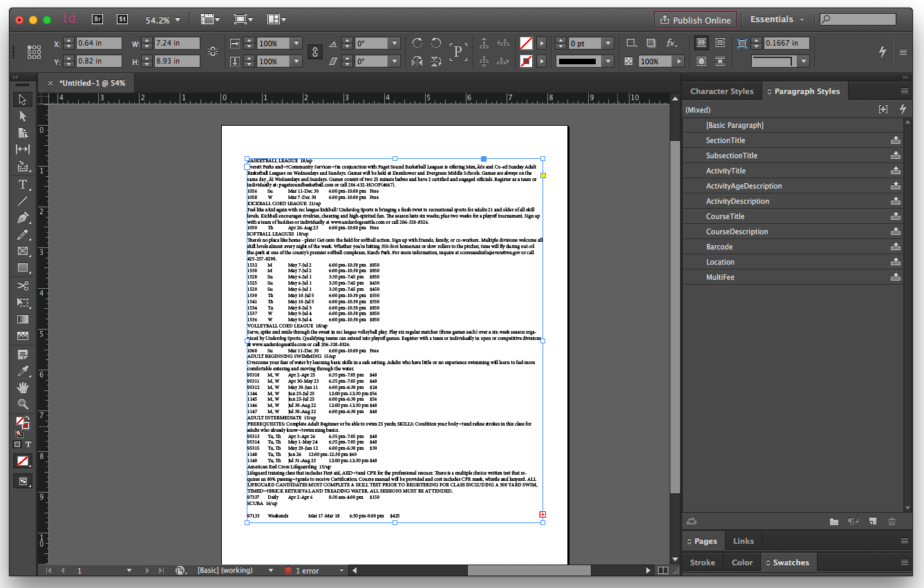Screen dimensions: 924x588
Task: Select the Rectangle tool
Action: pos(23,267)
